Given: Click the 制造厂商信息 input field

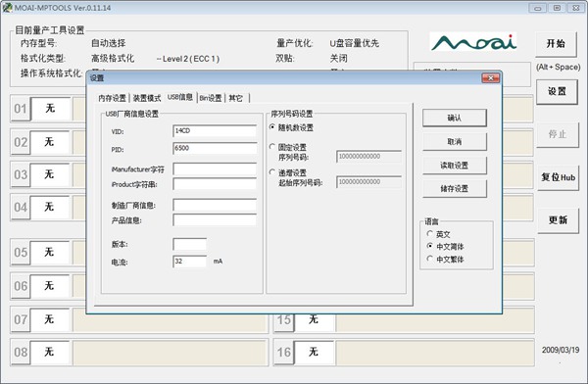Looking at the screenshot, I should (x=215, y=205).
